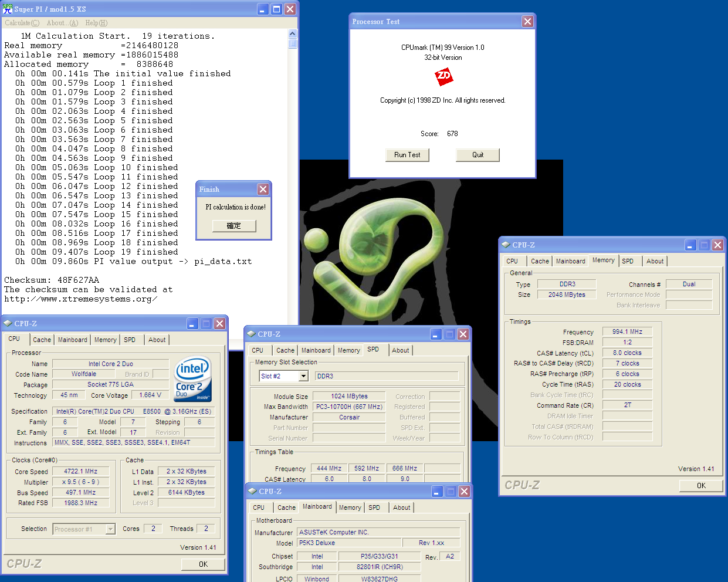The height and width of the screenshot is (582, 728).
Task: Click OK in the CPU-Z CPU window
Action: point(203,564)
